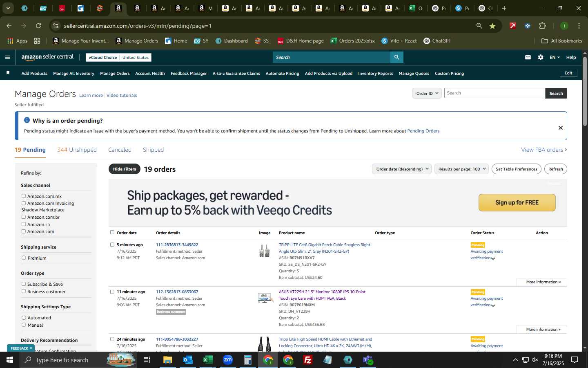Screen dimensions: 588x368
Task: Click the Apps grid bookmark
Action: tap(18, 41)
